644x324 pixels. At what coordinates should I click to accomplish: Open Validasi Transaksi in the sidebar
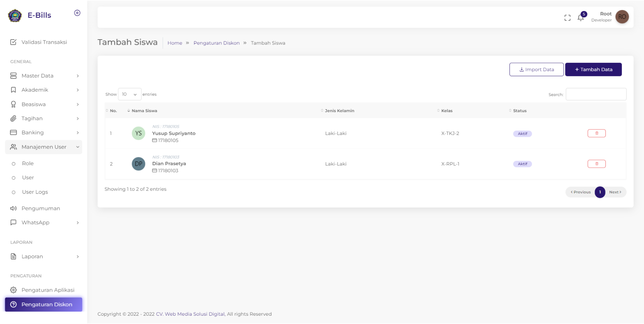tap(44, 42)
